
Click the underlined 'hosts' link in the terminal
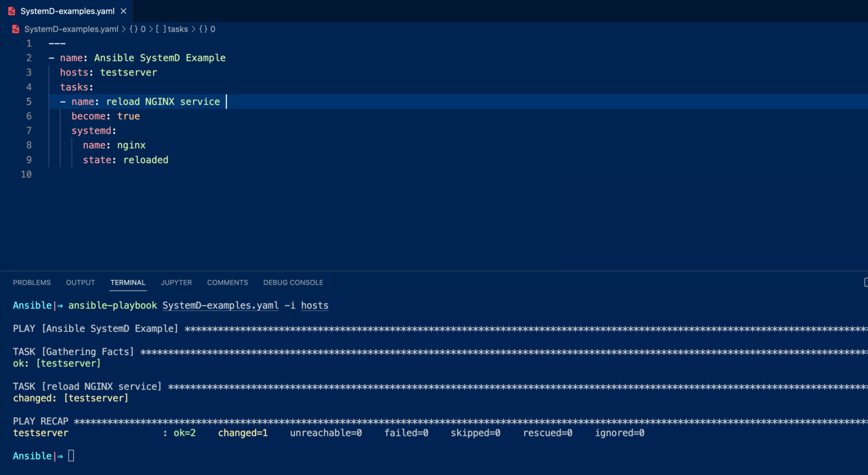314,306
